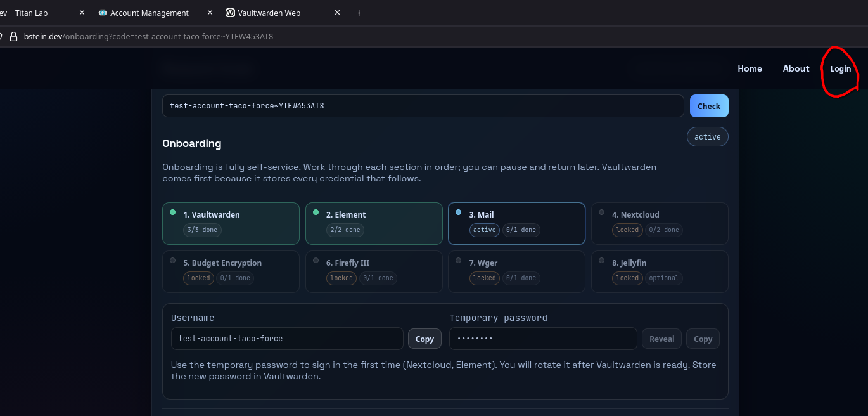Select the 1. Vaultwarden step card
This screenshot has width=868, height=416.
tap(231, 223)
